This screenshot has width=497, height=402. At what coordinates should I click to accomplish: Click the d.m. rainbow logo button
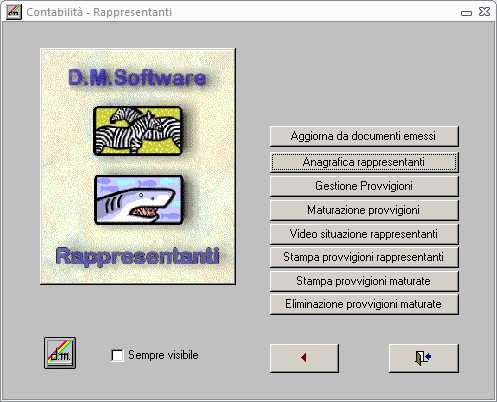pos(60,353)
